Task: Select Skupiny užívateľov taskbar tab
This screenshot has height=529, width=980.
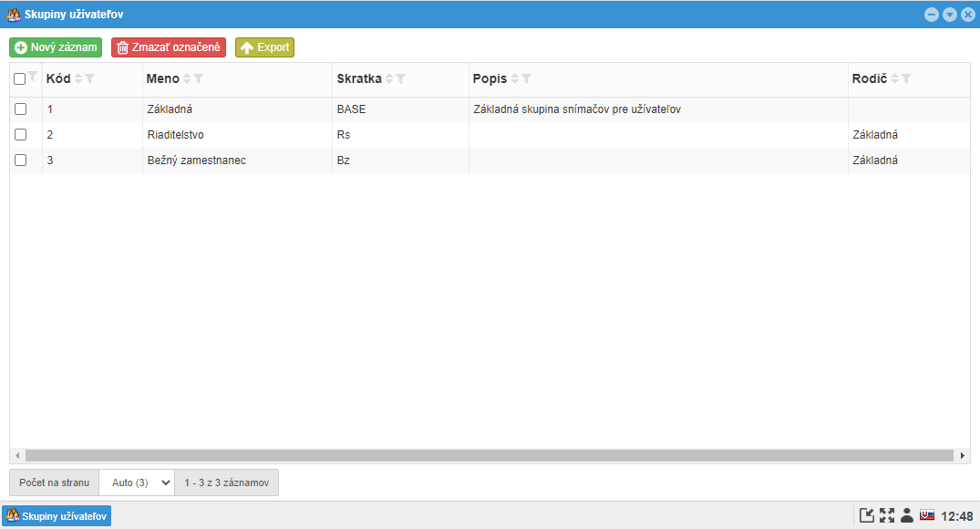Action: click(57, 516)
